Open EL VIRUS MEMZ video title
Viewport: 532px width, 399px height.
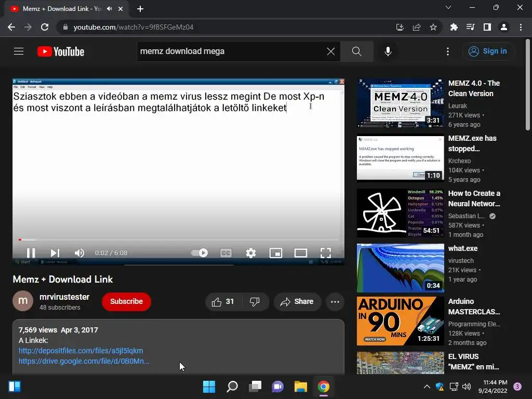473,362
